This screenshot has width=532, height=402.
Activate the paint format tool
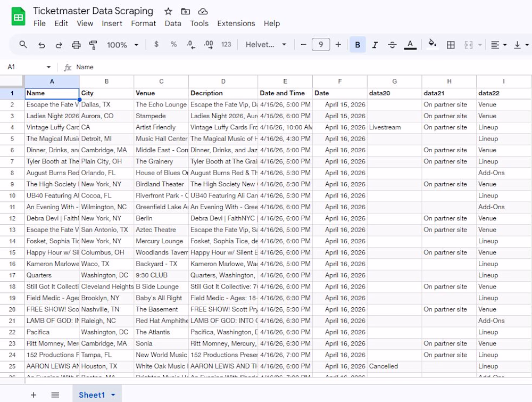93,45
